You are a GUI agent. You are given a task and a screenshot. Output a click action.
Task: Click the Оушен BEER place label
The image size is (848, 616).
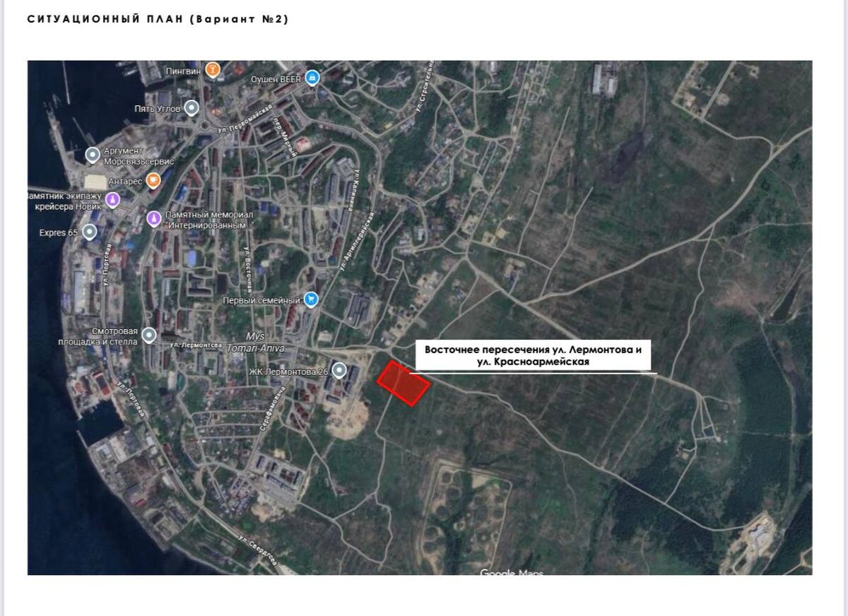pos(276,79)
